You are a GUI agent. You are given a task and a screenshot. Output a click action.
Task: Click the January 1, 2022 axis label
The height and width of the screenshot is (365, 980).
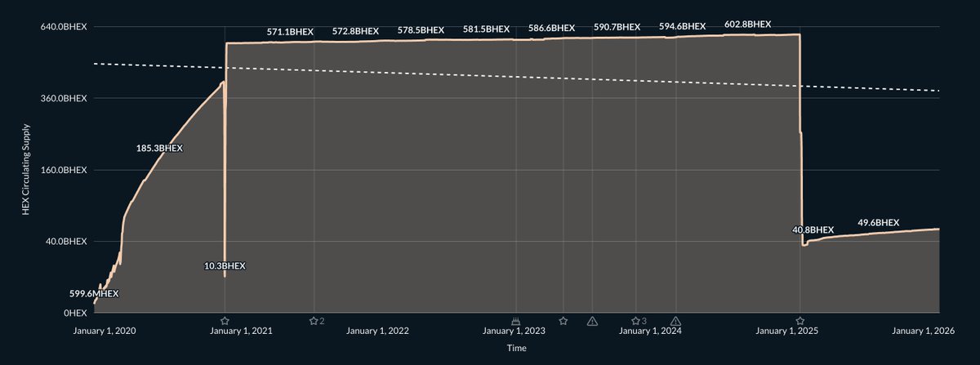click(x=377, y=332)
